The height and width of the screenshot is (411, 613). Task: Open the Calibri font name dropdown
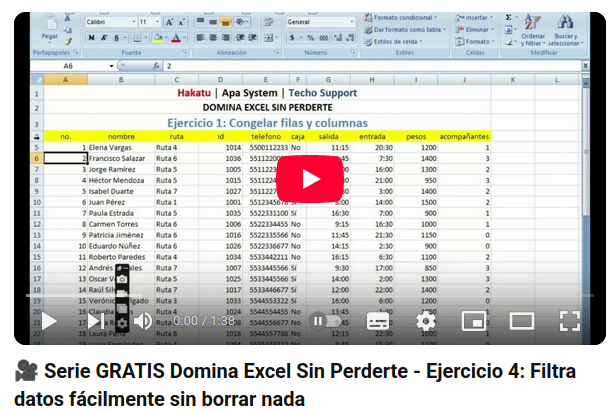(108, 21)
